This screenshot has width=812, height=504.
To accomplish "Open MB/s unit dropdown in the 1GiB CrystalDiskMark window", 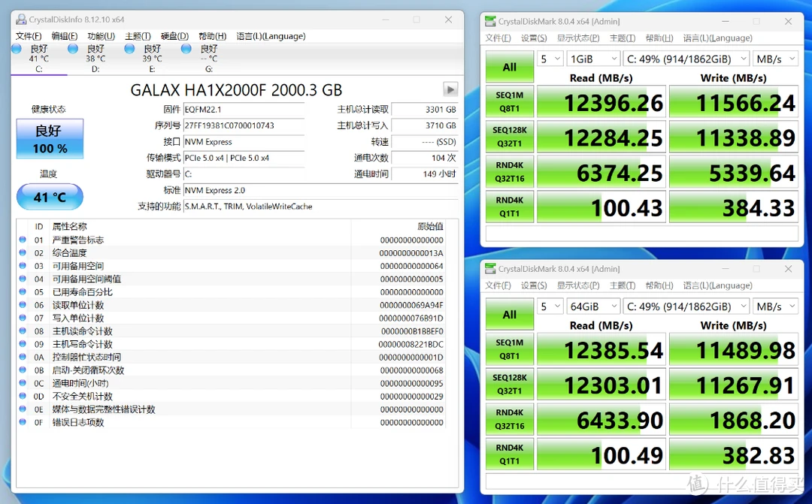I will (x=775, y=59).
